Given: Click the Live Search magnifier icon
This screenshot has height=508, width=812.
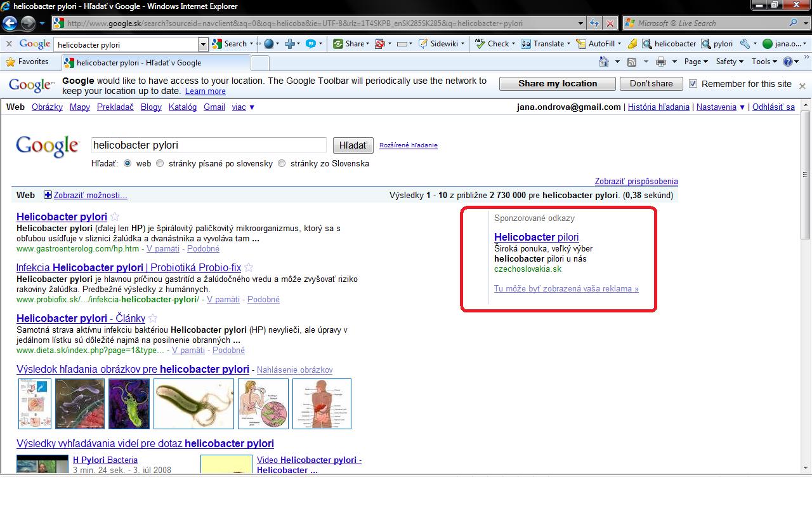Looking at the screenshot, I should tap(794, 23).
